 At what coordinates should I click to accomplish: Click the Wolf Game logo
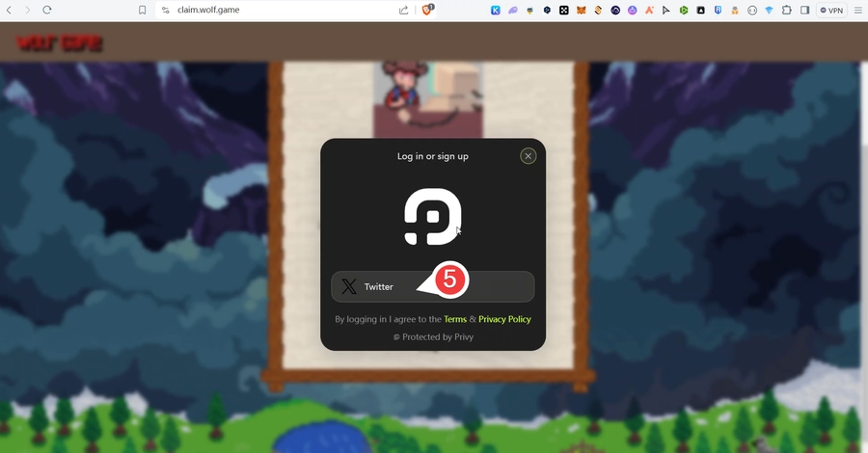pyautogui.click(x=59, y=43)
